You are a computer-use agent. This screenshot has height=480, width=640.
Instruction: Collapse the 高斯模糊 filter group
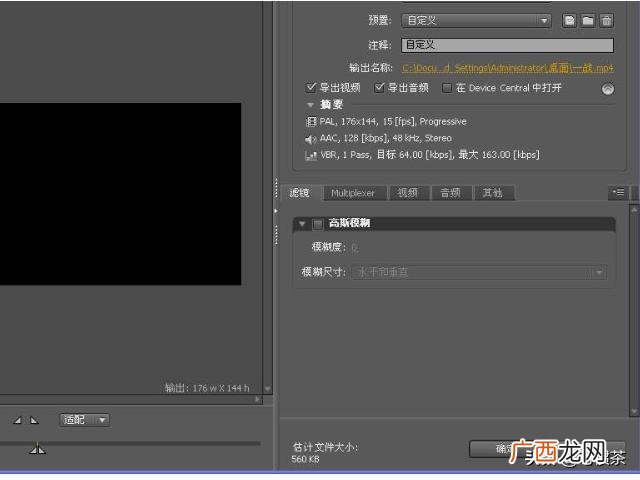point(302,224)
